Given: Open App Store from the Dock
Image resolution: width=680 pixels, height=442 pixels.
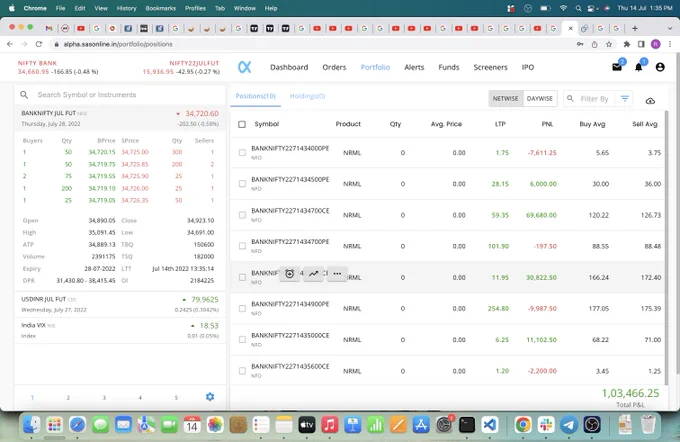Looking at the screenshot, I should (421, 425).
